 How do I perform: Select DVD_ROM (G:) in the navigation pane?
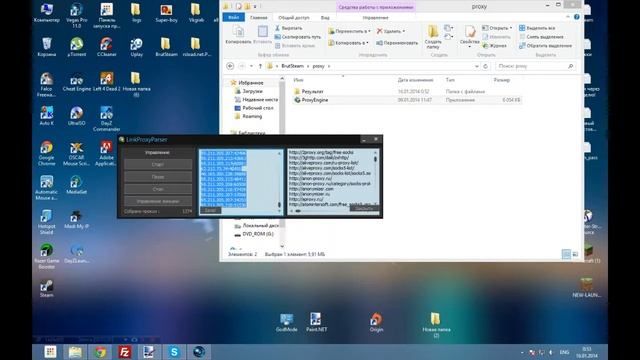254,234
